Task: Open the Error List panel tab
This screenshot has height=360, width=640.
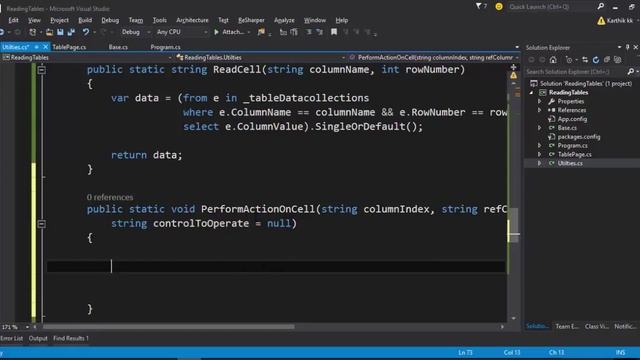Action: click(x=11, y=338)
